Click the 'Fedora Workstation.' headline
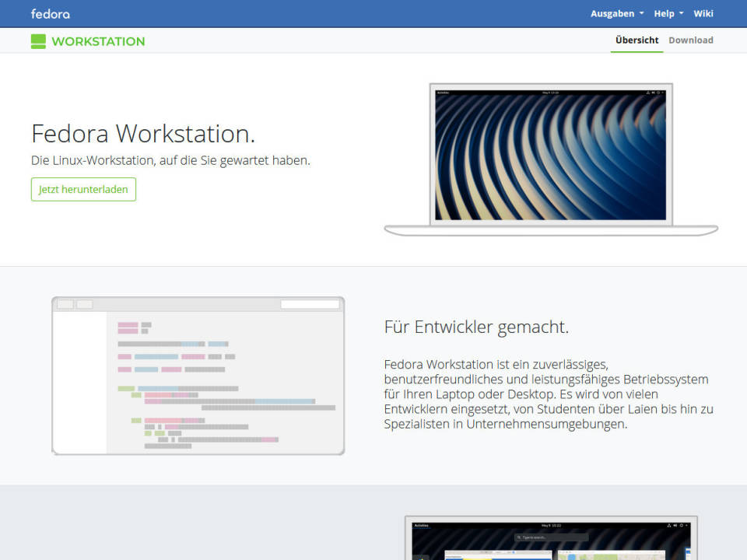Image resolution: width=747 pixels, height=560 pixels. tap(143, 134)
